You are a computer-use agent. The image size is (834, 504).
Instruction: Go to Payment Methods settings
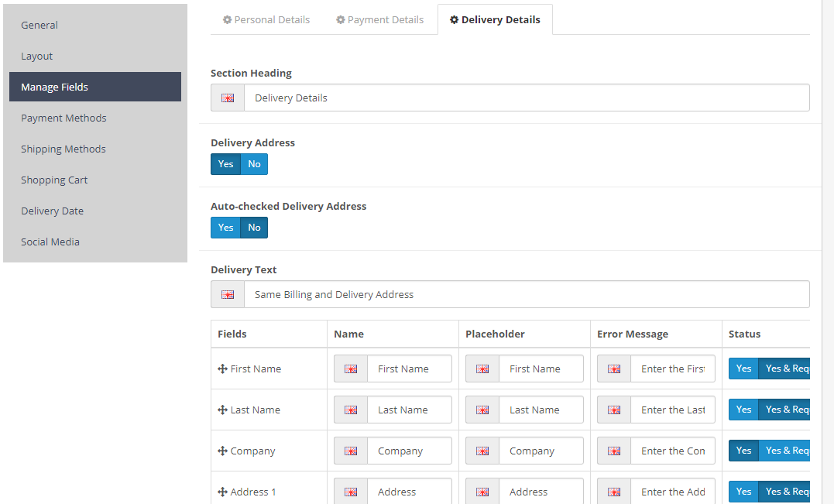click(x=95, y=118)
